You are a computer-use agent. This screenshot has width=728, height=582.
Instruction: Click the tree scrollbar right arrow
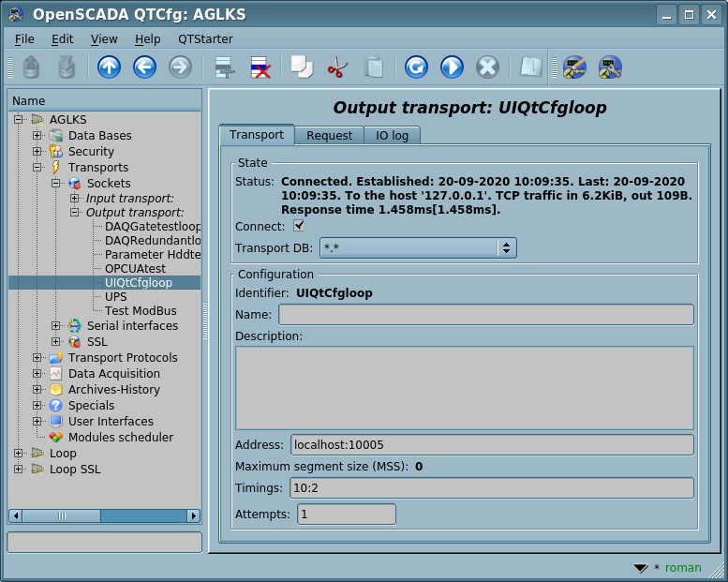click(x=194, y=515)
